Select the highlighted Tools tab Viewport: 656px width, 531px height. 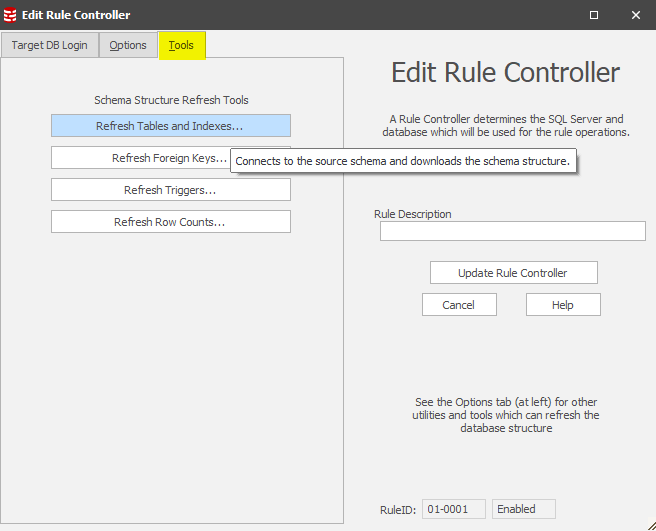[x=182, y=45]
